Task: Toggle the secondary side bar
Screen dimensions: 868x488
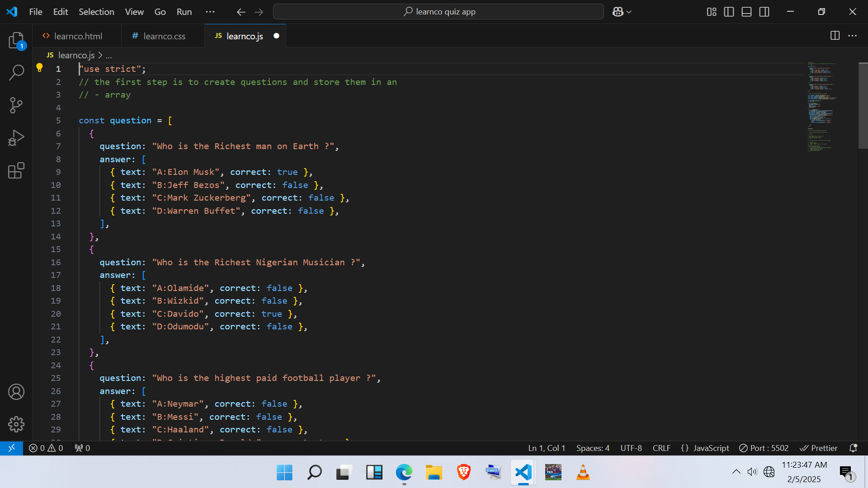Action: tap(764, 12)
